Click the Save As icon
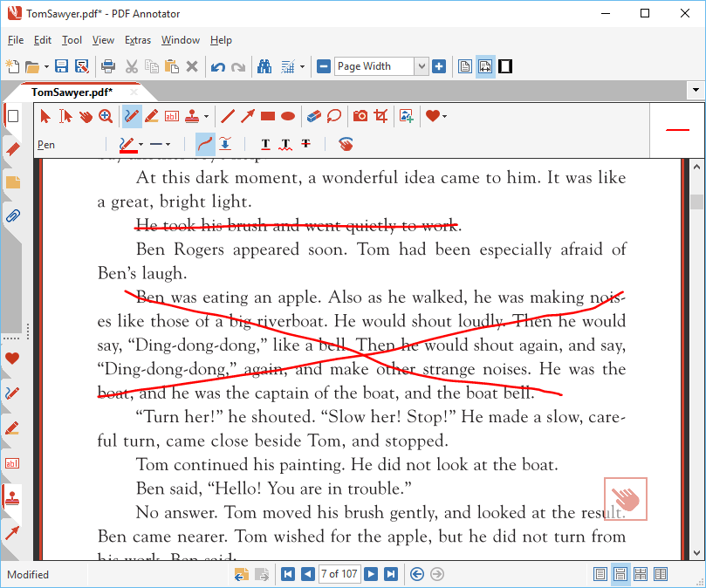Viewport: 706px width, 588px height. (82, 66)
